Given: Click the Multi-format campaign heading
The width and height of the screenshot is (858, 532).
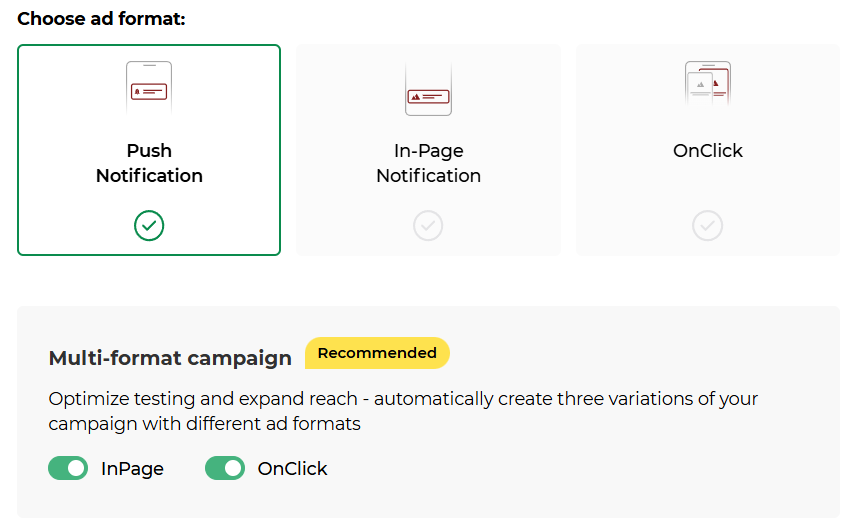Looking at the screenshot, I should [170, 358].
